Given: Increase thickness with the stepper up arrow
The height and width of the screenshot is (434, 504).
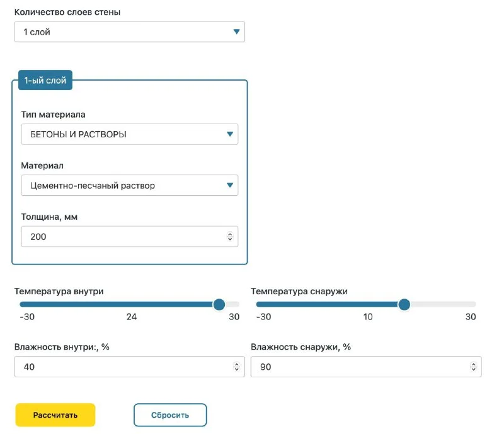Looking at the screenshot, I should 229,234.
